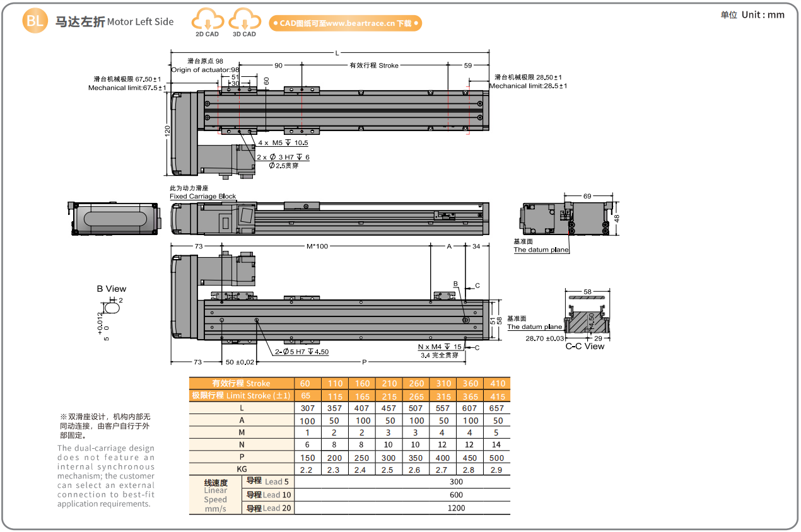Click the right end view with 69 dimension
Screen dimensions: 801x532
pos(566,218)
